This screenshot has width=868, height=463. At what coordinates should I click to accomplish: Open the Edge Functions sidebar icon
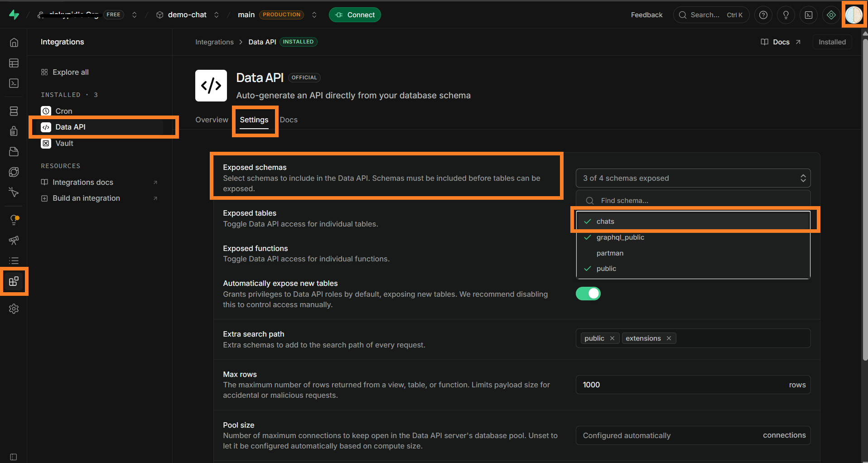[x=14, y=172]
